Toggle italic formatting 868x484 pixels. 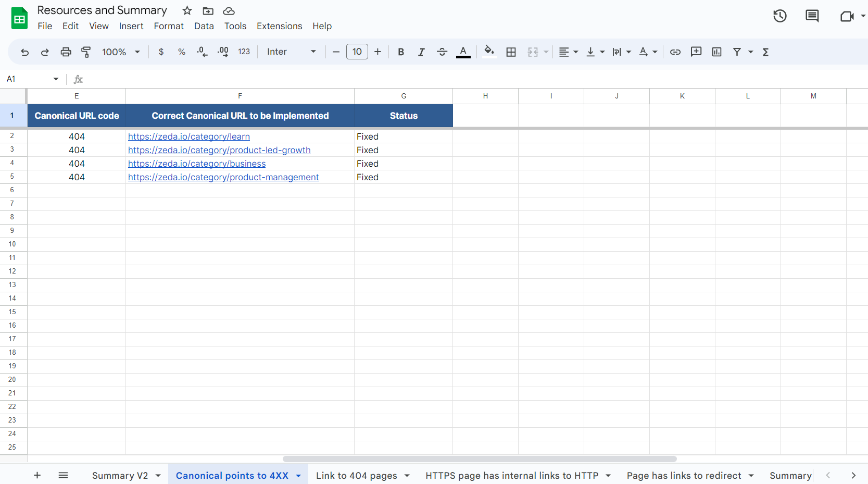click(x=421, y=52)
